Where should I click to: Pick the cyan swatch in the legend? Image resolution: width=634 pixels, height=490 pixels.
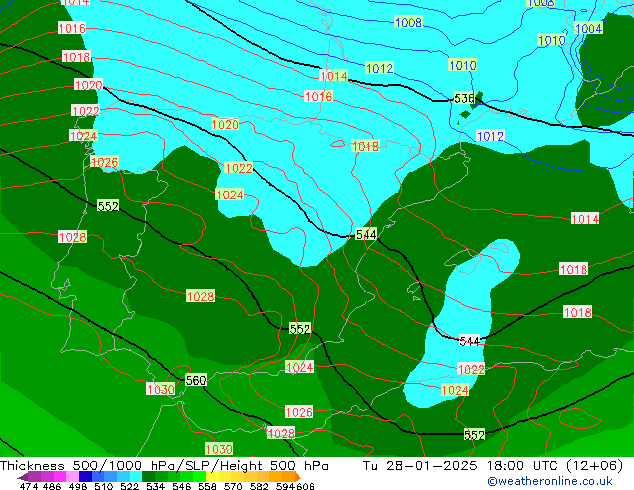pos(136,477)
